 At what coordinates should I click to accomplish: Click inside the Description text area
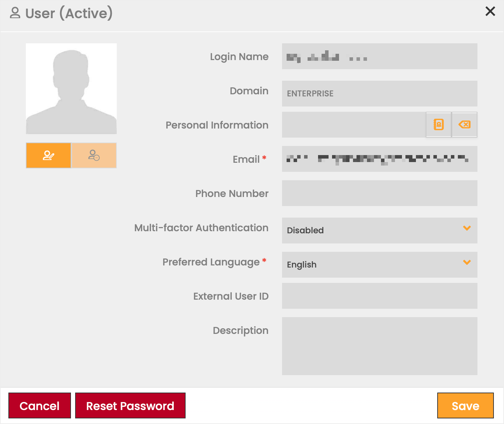[379, 346]
